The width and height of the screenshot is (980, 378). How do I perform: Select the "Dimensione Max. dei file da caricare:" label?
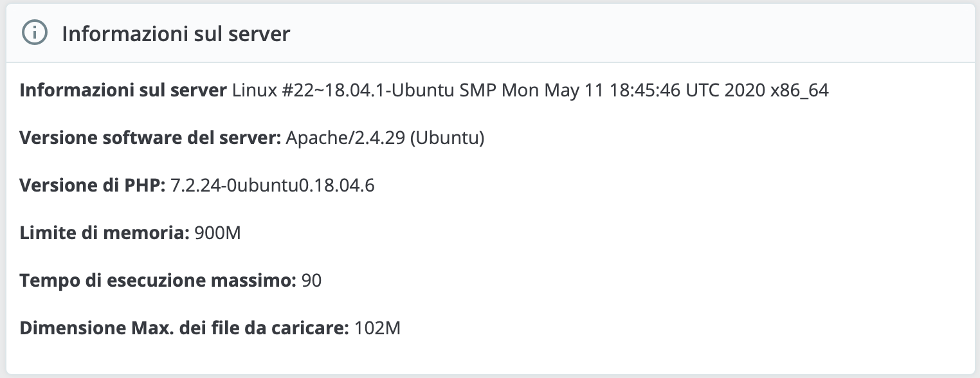[x=184, y=328]
